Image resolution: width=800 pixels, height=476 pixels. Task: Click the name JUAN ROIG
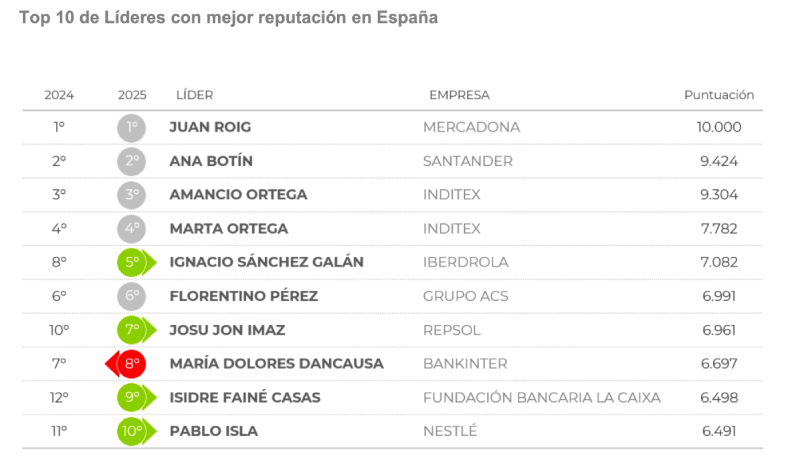point(210,127)
